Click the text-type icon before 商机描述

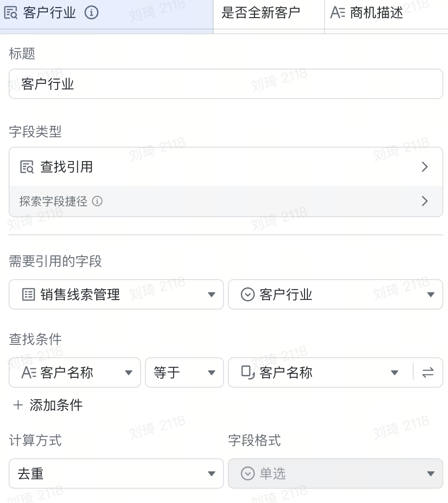(x=337, y=13)
